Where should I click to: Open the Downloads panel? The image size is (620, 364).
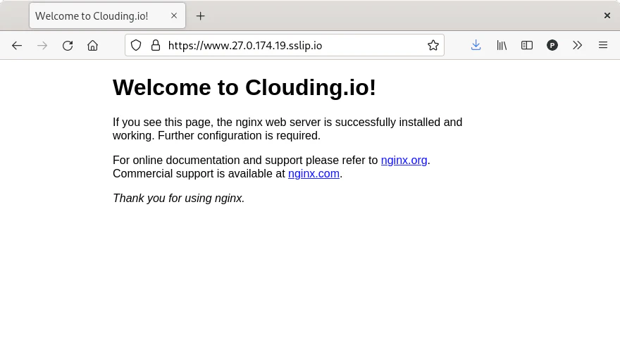(x=476, y=45)
